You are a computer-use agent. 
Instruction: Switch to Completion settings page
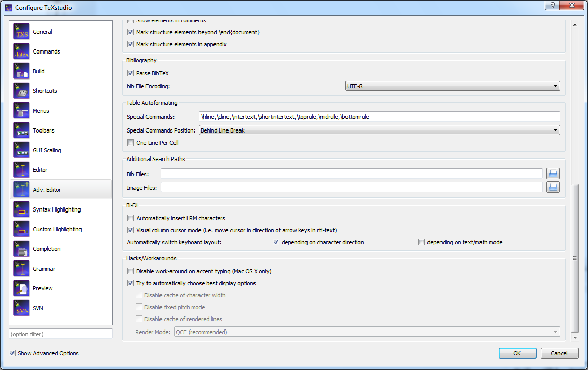point(61,249)
